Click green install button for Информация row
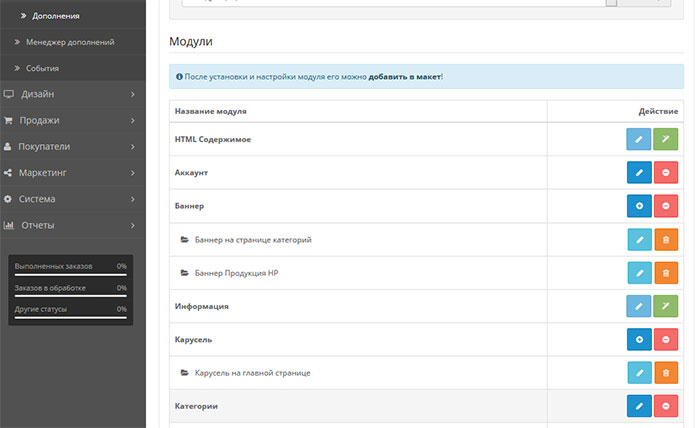700x428 pixels. tap(666, 306)
